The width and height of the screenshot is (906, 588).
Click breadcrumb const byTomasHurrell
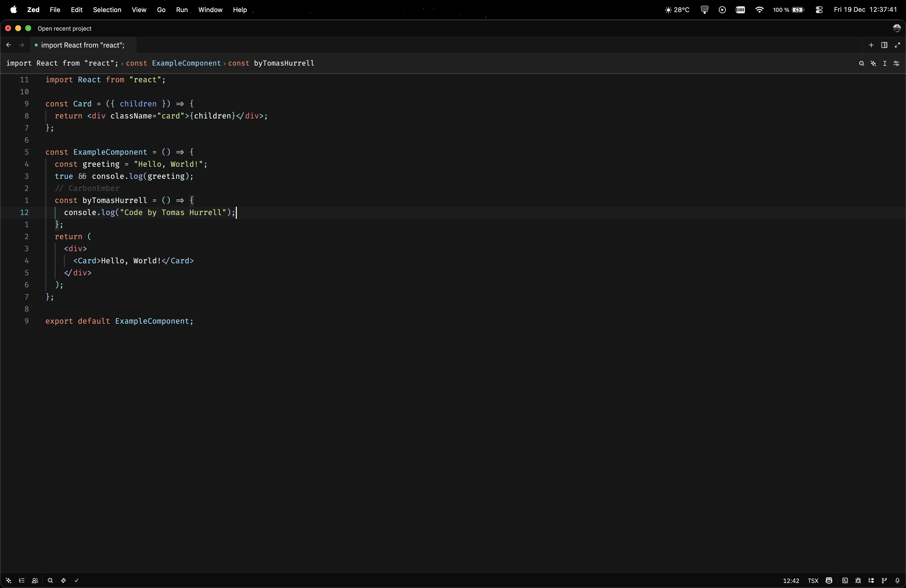pos(271,63)
